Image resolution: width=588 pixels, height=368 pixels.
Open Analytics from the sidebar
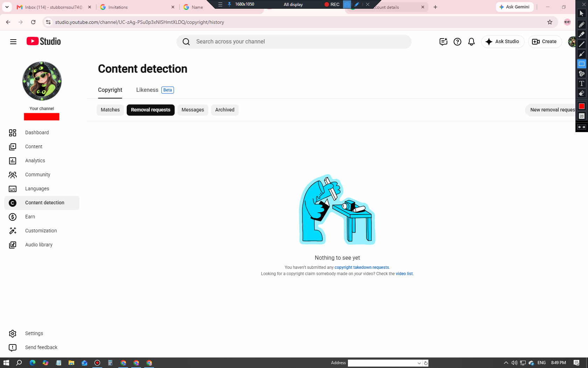pyautogui.click(x=42, y=161)
